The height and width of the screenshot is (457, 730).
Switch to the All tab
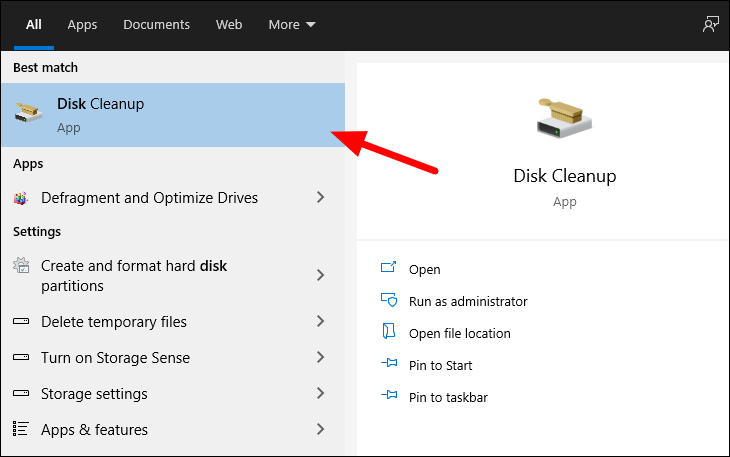tap(34, 24)
